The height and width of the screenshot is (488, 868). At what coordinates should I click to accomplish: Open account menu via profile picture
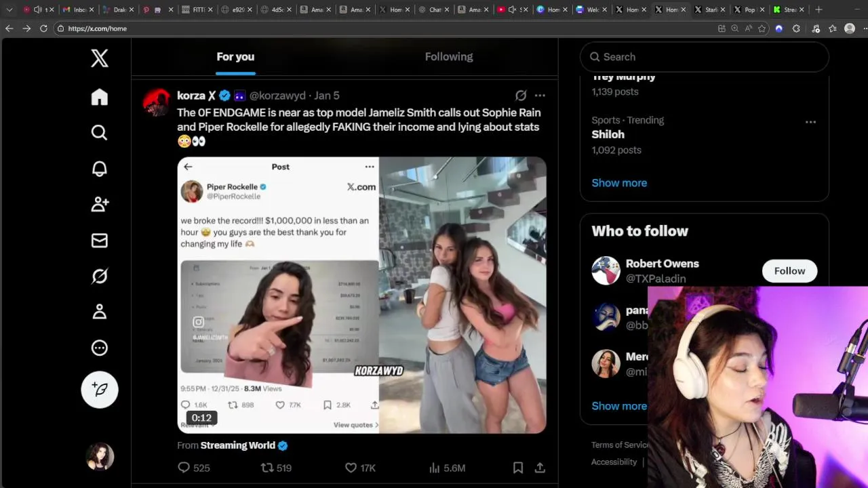coord(100,457)
